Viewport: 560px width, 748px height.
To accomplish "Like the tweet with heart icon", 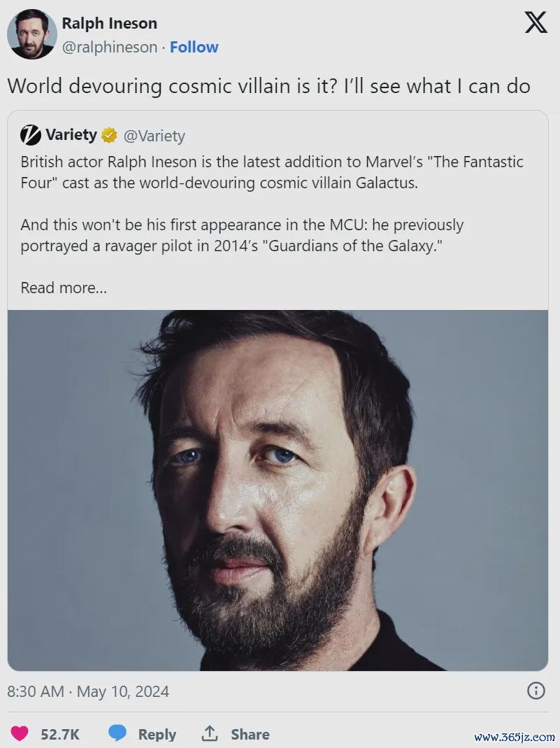I will 20,733.
